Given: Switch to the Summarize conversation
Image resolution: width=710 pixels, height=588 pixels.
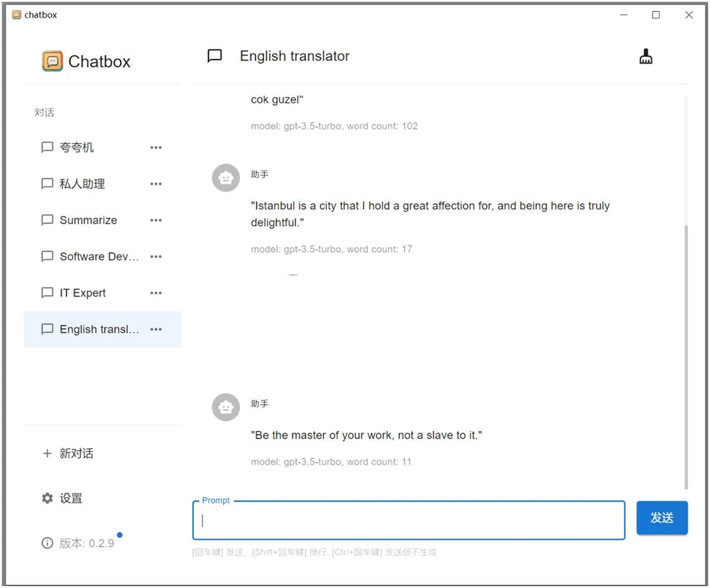Looking at the screenshot, I should (88, 220).
